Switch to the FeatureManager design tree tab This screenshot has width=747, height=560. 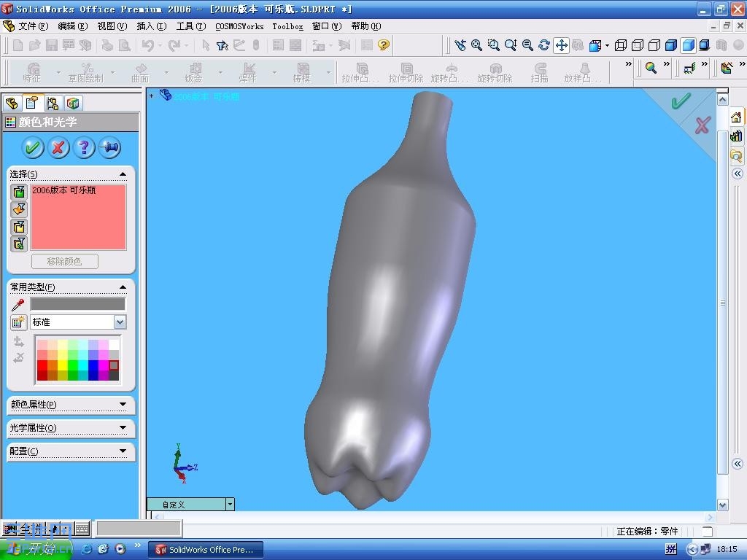pos(12,103)
